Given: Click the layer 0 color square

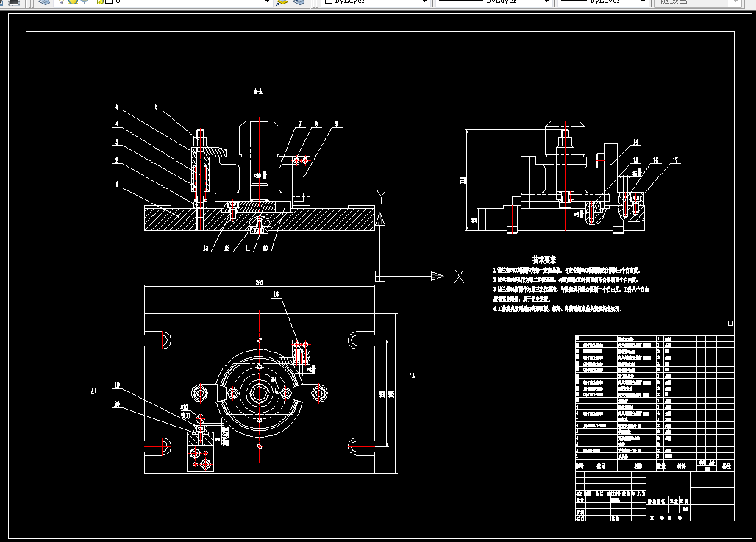Looking at the screenshot, I should (x=109, y=1).
